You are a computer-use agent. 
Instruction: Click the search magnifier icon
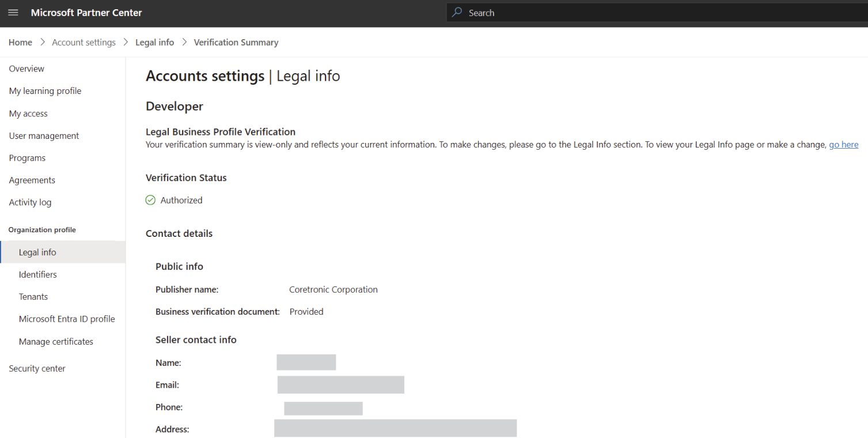point(457,13)
